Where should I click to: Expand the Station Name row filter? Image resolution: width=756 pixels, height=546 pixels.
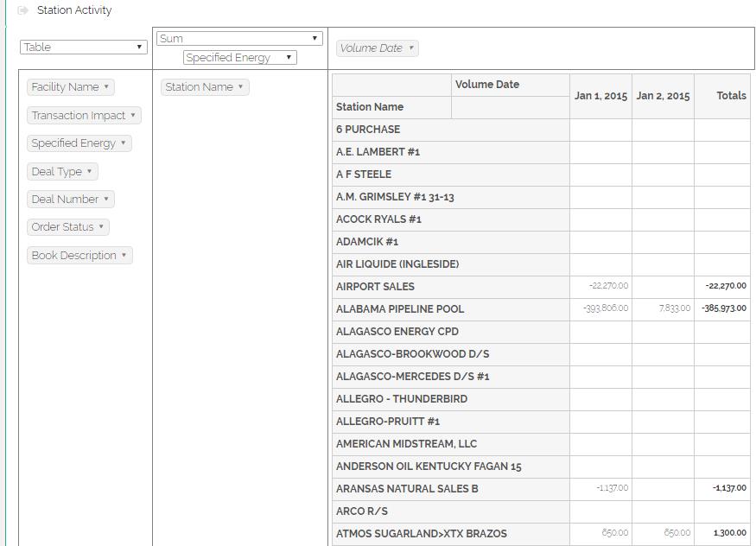[x=240, y=87]
